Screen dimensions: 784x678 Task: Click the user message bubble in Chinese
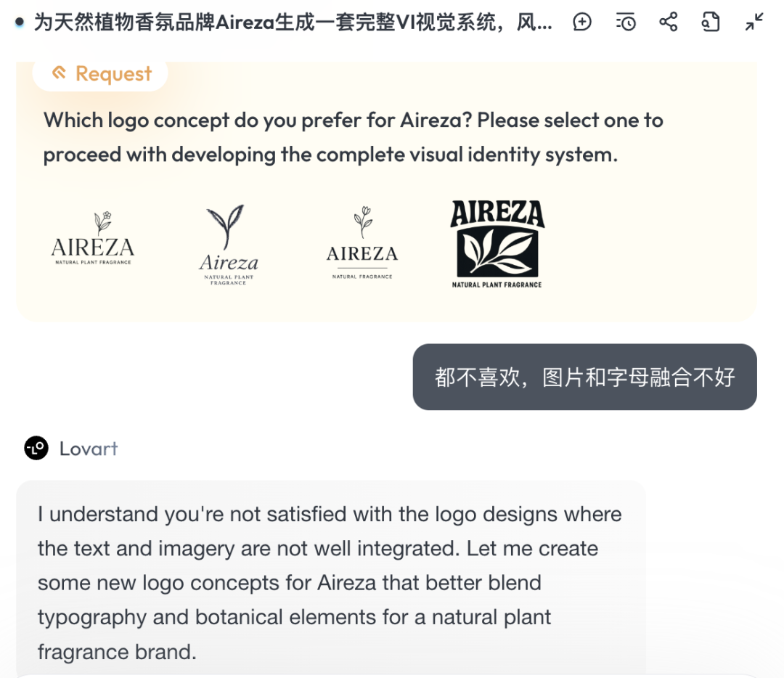584,377
